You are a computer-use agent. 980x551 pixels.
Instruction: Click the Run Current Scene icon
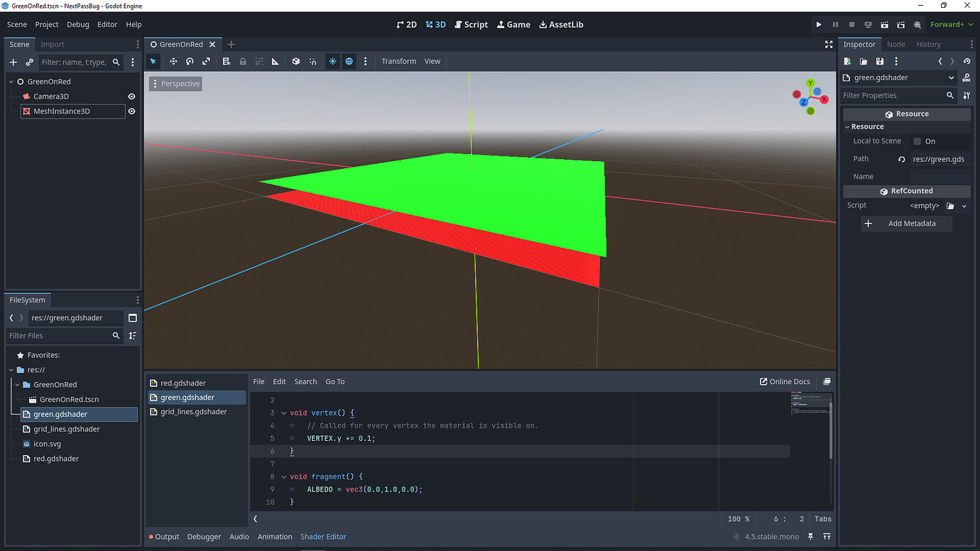[x=885, y=24]
